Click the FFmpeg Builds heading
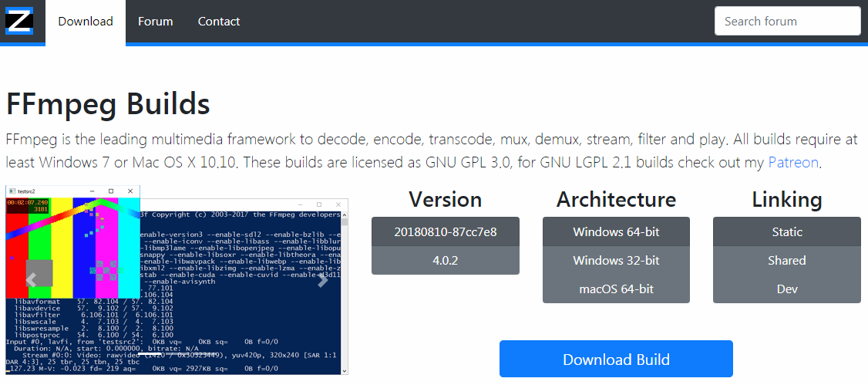The height and width of the screenshot is (385, 868). (x=108, y=104)
